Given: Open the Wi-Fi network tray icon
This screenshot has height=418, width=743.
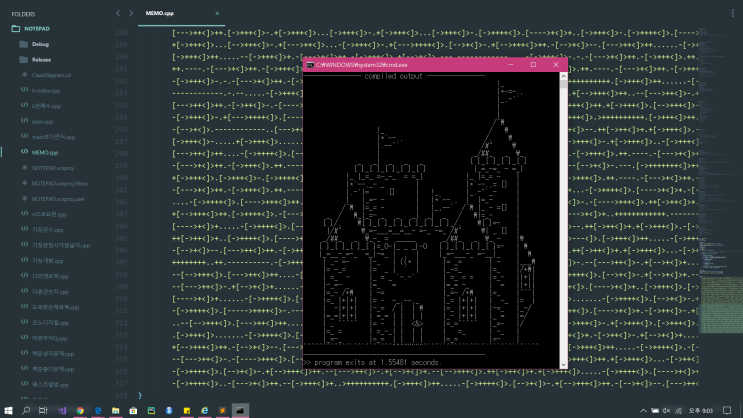Looking at the screenshot, I should click(679, 410).
